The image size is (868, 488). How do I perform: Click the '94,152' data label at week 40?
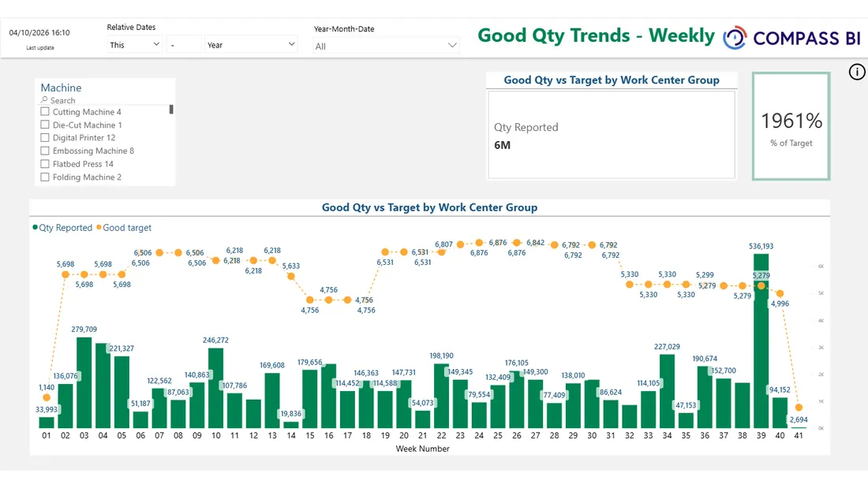(x=780, y=390)
